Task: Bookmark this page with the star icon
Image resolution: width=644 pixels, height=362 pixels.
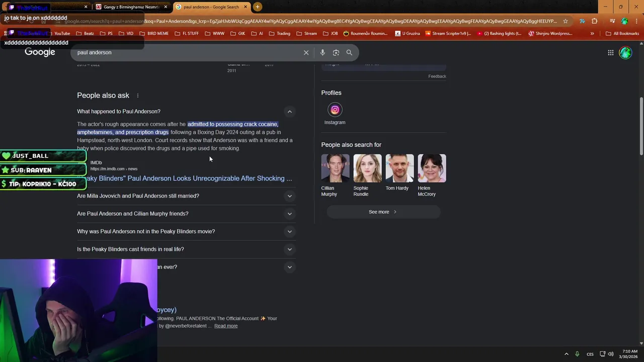Action: [x=566, y=21]
